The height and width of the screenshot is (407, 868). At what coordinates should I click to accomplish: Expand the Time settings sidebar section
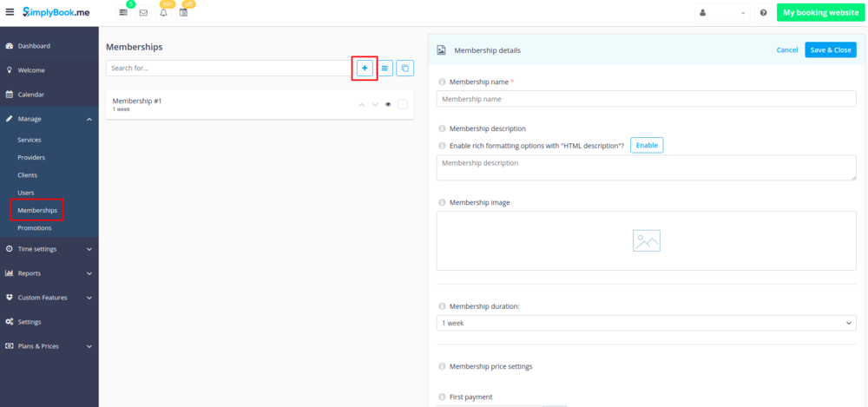(49, 249)
